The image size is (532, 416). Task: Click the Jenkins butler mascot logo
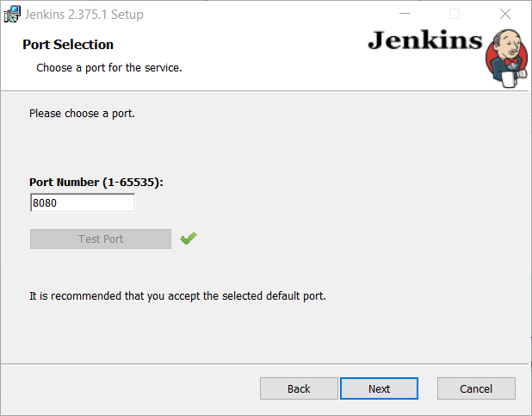506,58
